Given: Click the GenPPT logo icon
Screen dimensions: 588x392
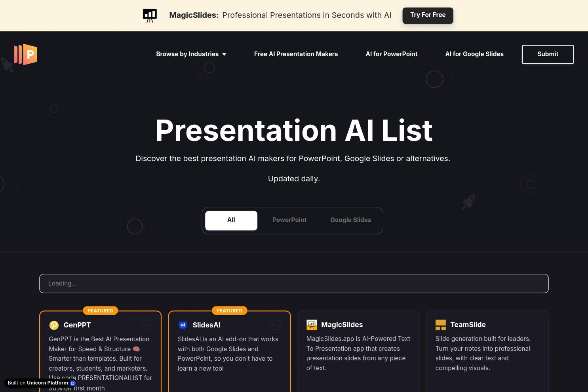Looking at the screenshot, I should point(54,325).
